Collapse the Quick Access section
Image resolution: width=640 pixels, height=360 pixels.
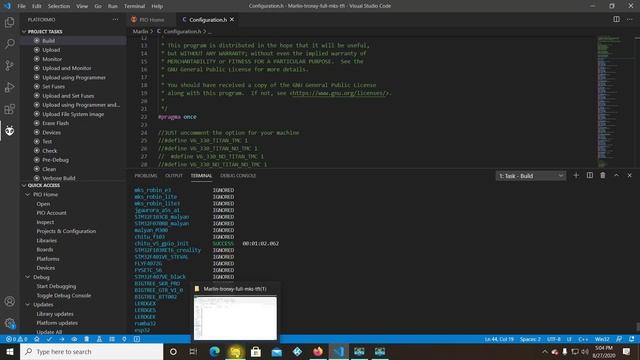[x=43, y=185]
